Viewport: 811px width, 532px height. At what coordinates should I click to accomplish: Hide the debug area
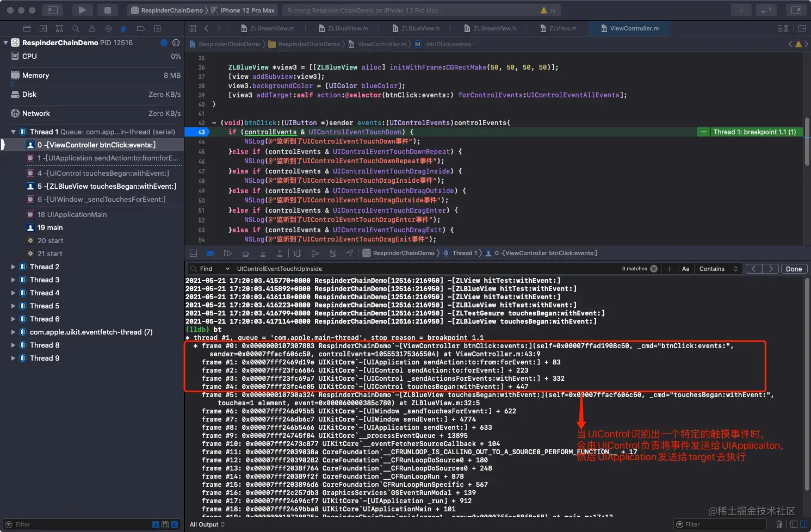tap(193, 253)
